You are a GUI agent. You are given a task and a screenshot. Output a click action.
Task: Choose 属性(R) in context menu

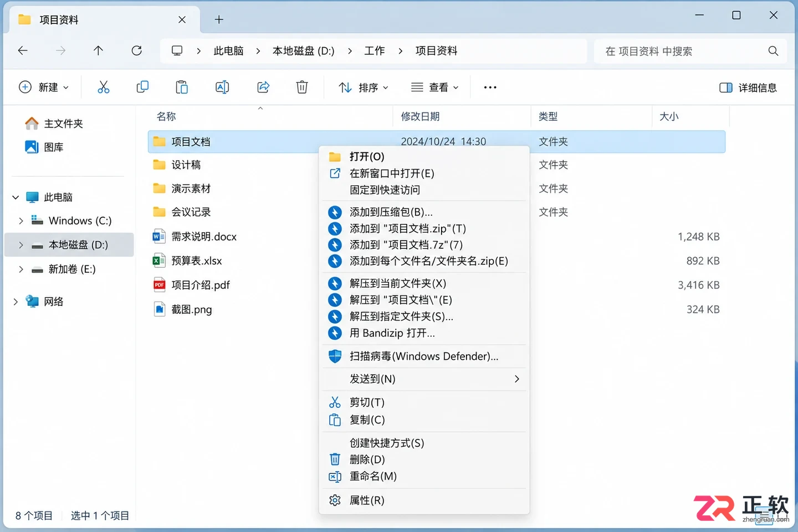pos(424,500)
